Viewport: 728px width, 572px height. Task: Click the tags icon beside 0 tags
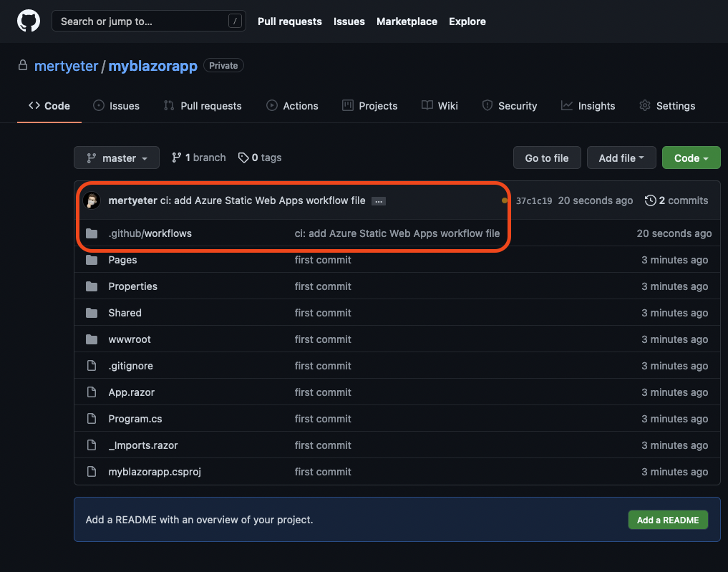click(243, 158)
